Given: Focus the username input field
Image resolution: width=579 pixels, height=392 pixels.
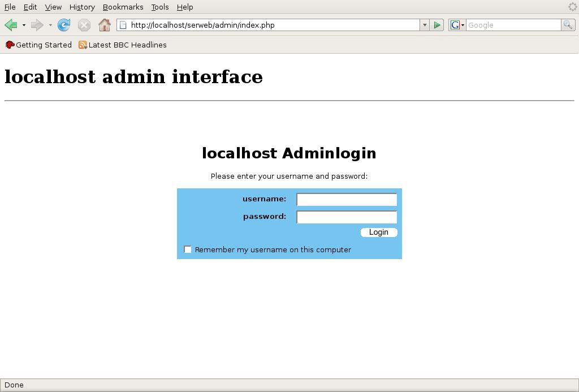Looking at the screenshot, I should click(347, 199).
